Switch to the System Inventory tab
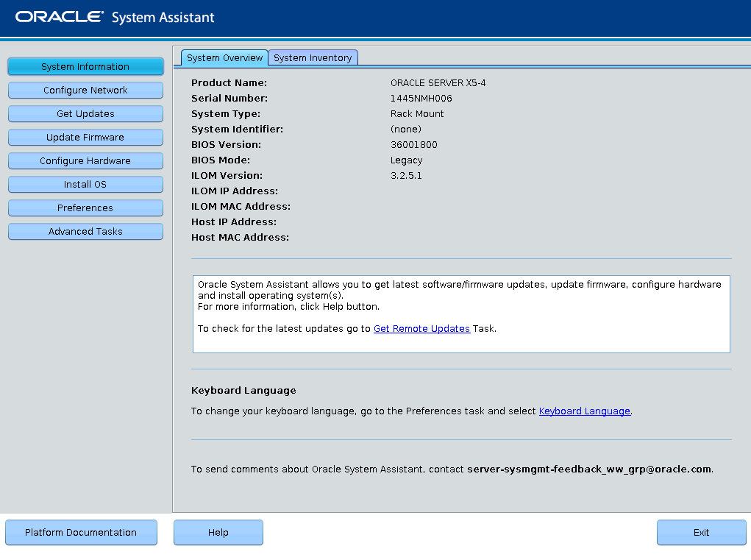751x560 pixels. [313, 57]
